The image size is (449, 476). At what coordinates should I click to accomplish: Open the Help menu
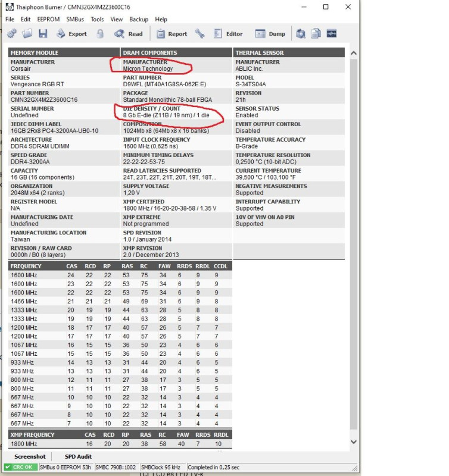pos(161,20)
